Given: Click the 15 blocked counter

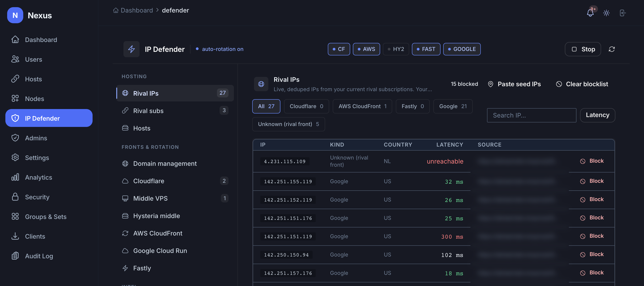Looking at the screenshot, I should [464, 84].
